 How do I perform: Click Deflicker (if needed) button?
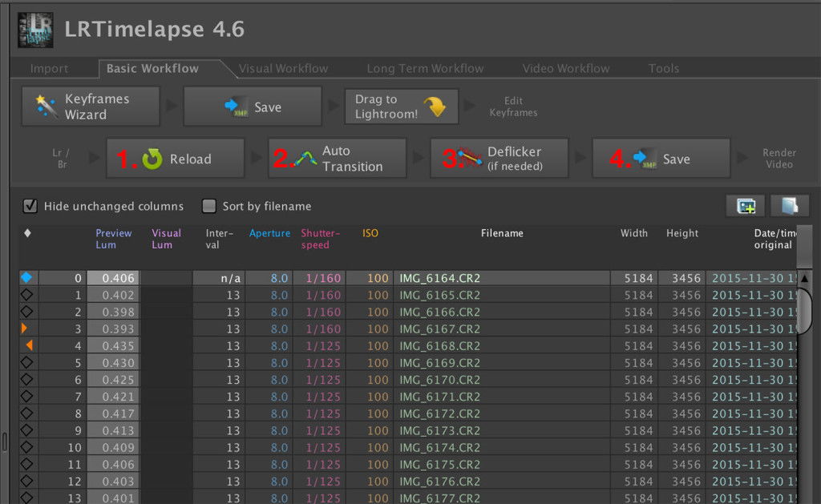pos(499,158)
